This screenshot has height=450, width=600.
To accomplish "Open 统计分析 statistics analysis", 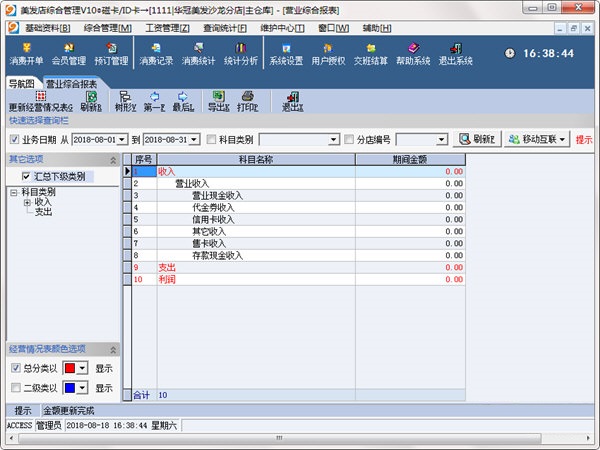I will coord(241,53).
